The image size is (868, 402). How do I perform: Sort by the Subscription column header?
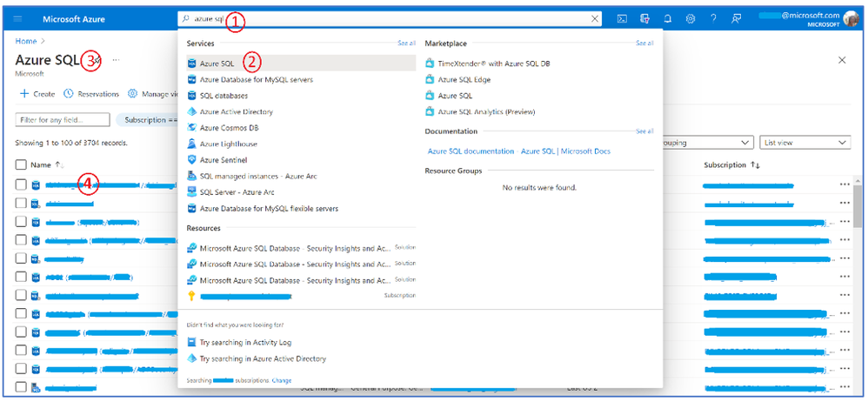click(731, 165)
